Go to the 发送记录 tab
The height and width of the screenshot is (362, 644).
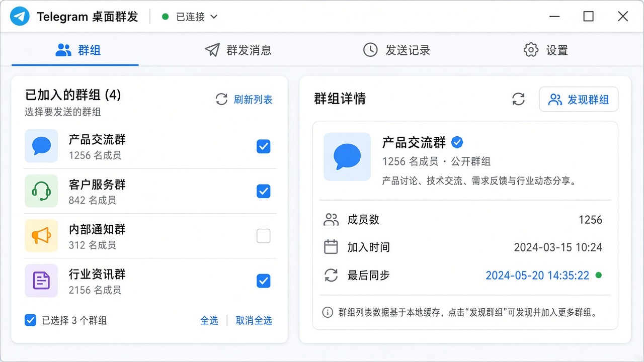[x=396, y=50]
